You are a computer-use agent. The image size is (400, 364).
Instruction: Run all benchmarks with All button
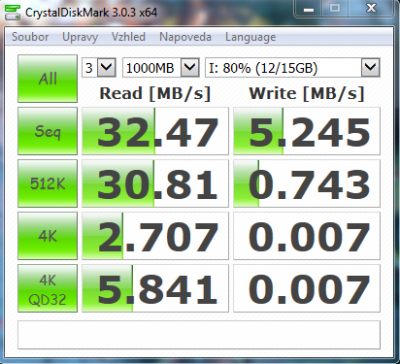[48, 78]
